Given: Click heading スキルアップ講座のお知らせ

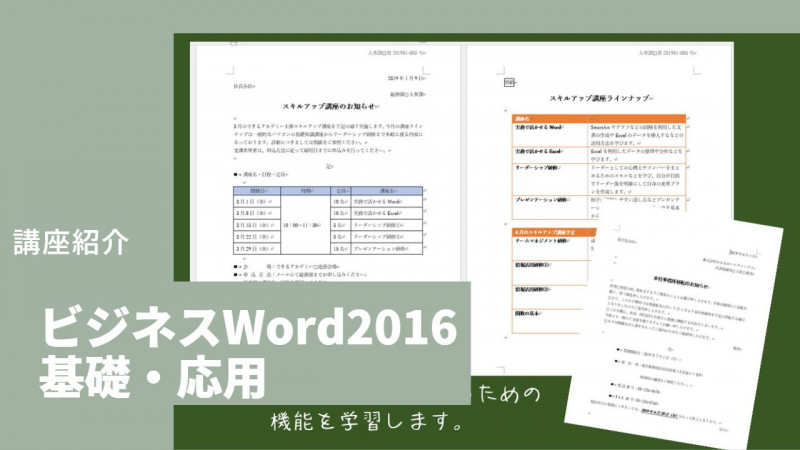Looking at the screenshot, I should pyautogui.click(x=331, y=107).
